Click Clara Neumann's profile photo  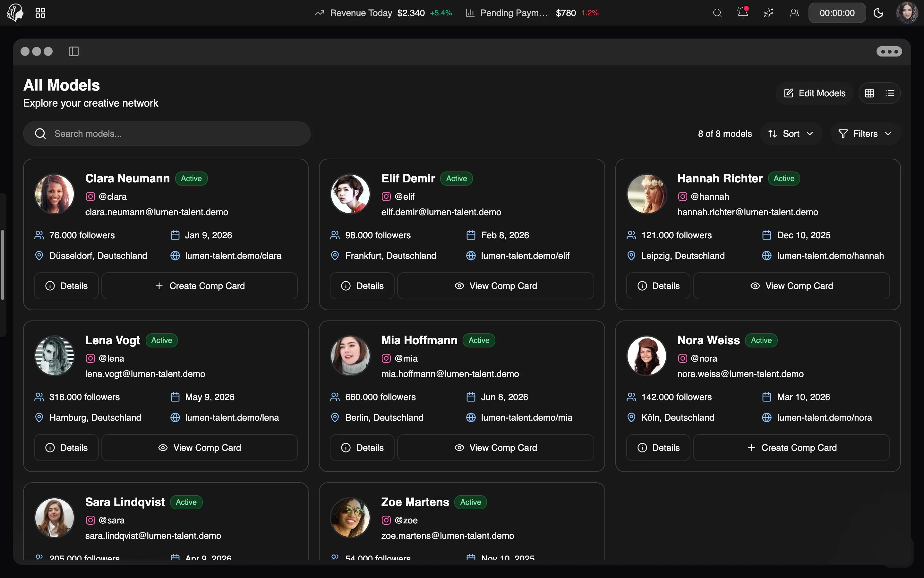55,194
